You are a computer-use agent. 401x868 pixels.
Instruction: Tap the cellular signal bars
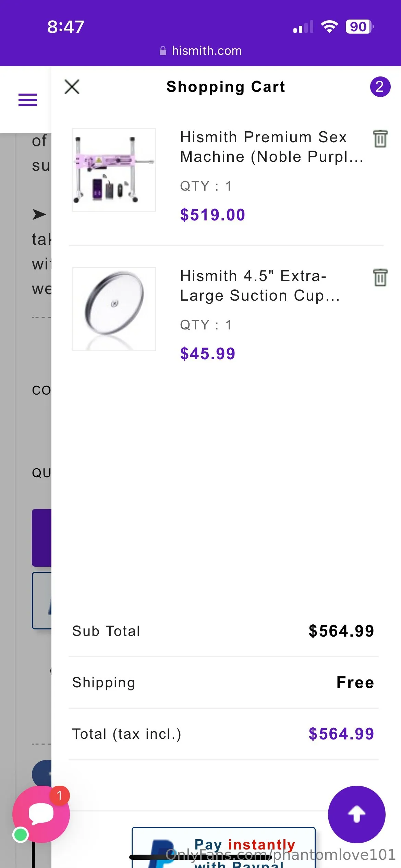[303, 27]
